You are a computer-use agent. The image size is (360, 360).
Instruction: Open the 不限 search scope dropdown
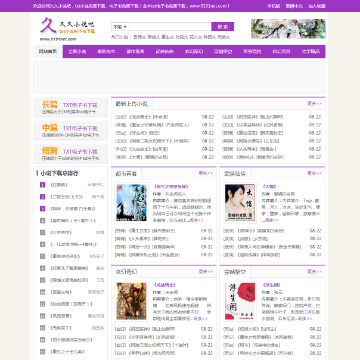click(120, 27)
